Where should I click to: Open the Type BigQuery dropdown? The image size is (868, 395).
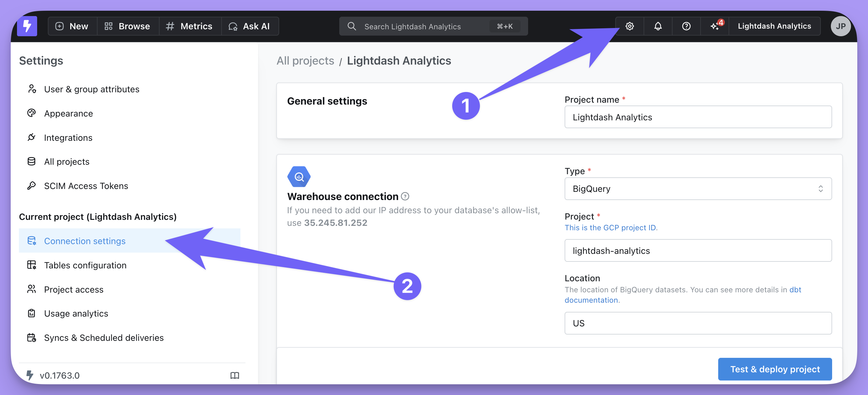point(698,189)
